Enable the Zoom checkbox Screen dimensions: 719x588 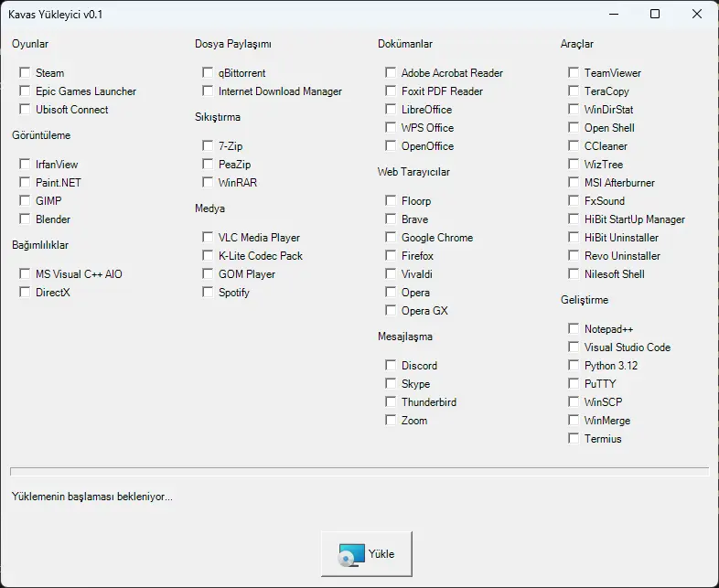pyautogui.click(x=391, y=421)
